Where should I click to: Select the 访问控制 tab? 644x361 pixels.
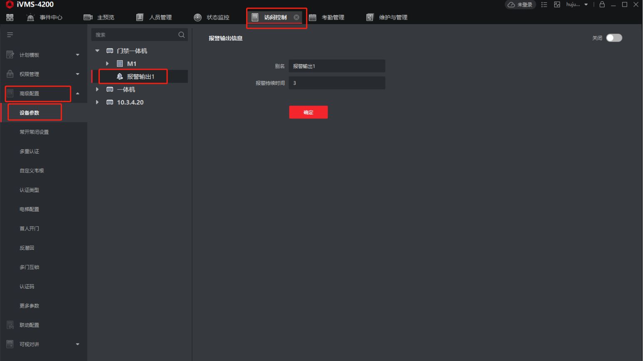pos(275,17)
